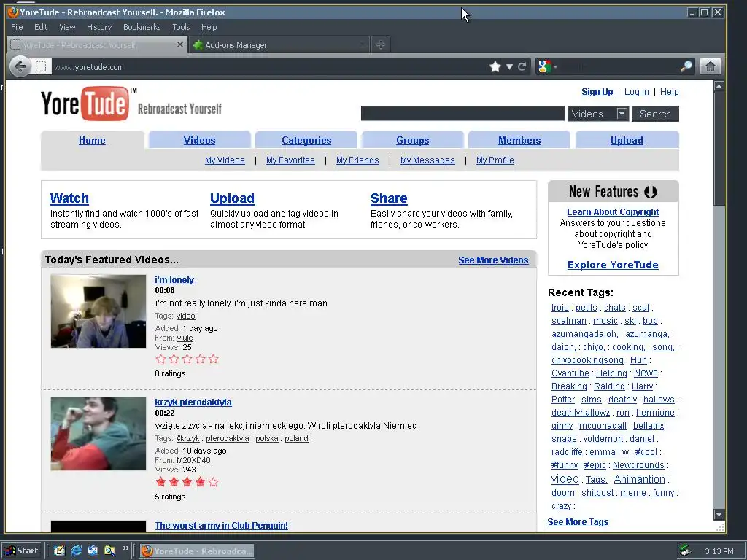Viewport: 747px width, 560px height.
Task: Go to the Categories site tab
Action: click(x=306, y=140)
